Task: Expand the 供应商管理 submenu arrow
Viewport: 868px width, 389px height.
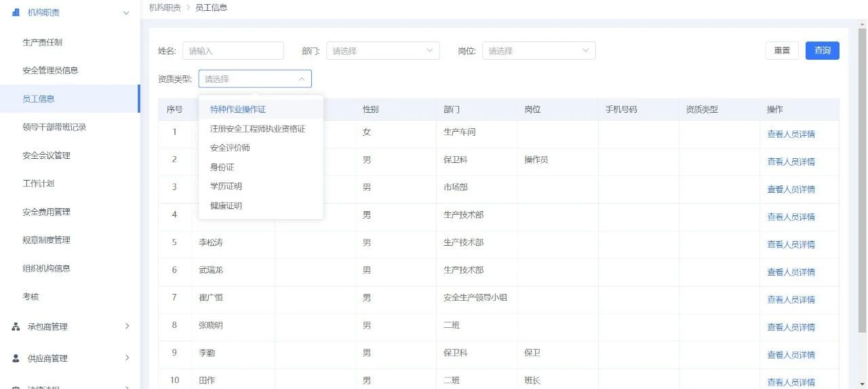Action: click(127, 358)
